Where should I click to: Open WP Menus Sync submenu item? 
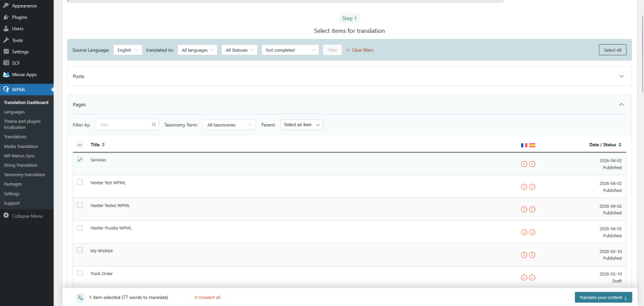tap(19, 156)
